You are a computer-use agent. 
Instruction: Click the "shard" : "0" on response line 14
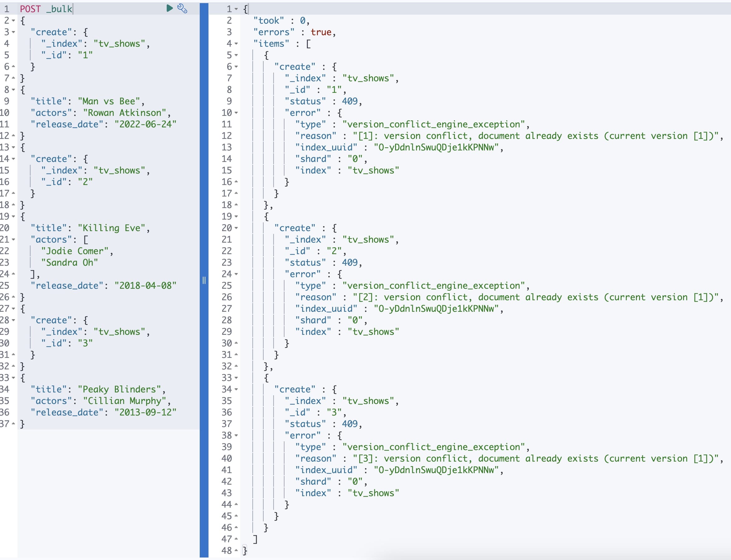pos(331,159)
